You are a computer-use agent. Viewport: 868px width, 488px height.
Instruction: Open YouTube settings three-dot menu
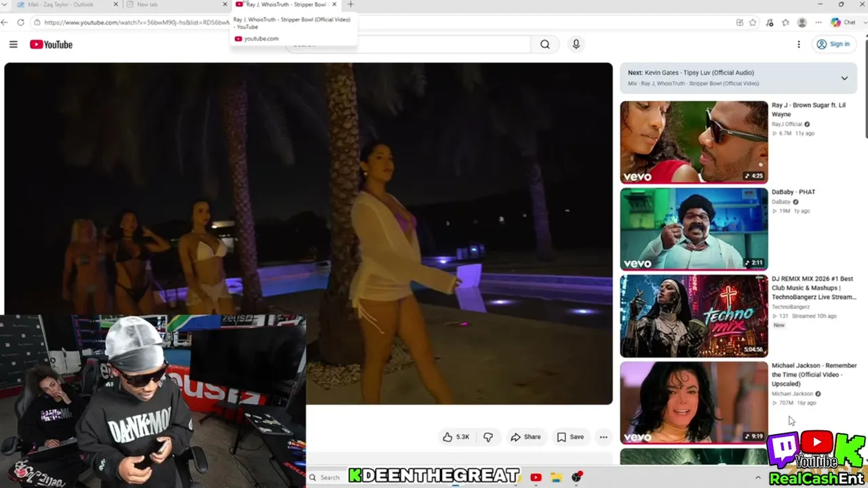[x=798, y=45]
